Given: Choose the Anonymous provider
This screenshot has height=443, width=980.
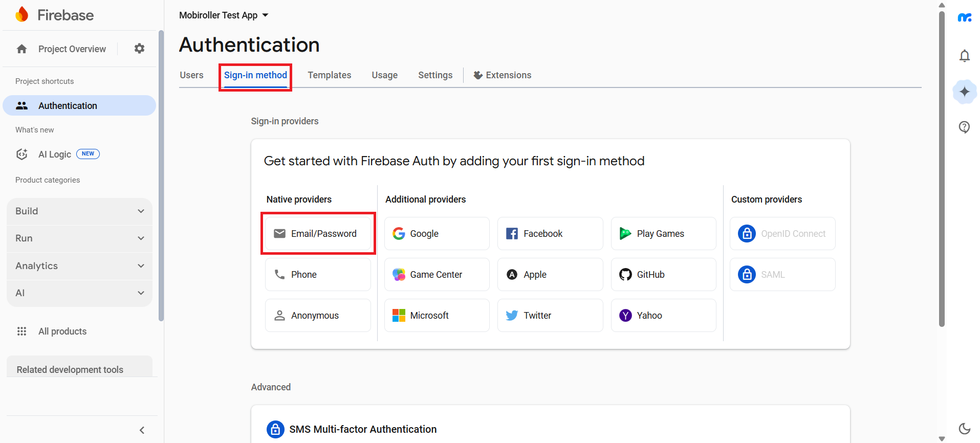Looking at the screenshot, I should (x=318, y=316).
